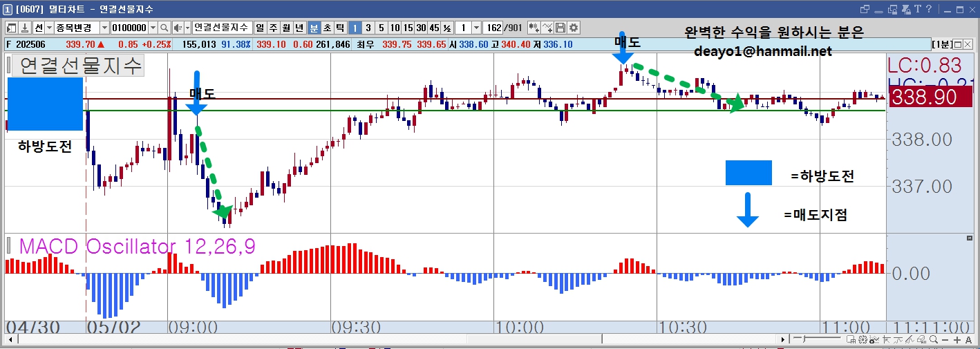Viewport: 980px width, 349px height.
Task: Click the small chart pane maximize icon
Action: pos(957,44)
